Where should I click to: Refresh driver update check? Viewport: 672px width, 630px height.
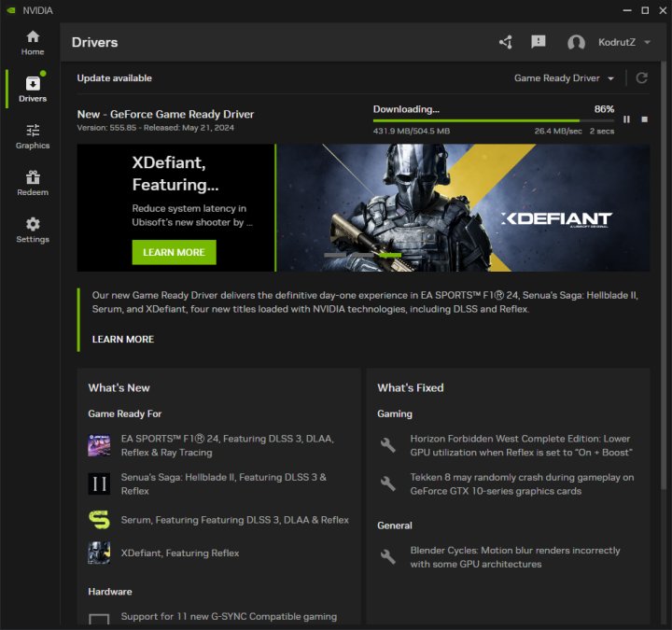tap(641, 78)
